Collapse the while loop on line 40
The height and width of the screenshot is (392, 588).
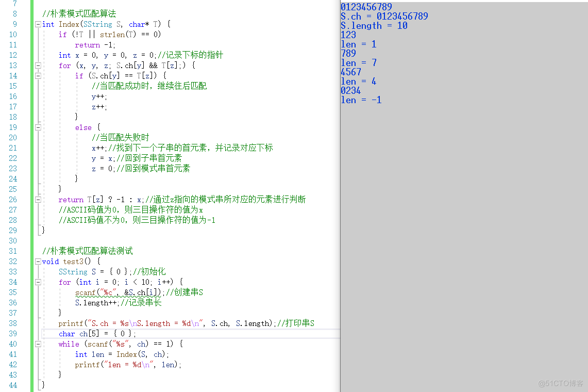click(38, 344)
